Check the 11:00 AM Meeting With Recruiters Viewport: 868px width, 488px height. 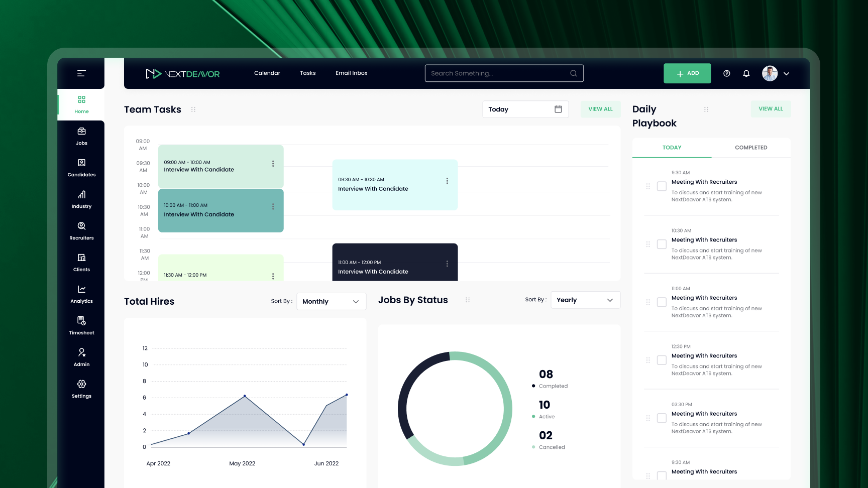[662, 302]
